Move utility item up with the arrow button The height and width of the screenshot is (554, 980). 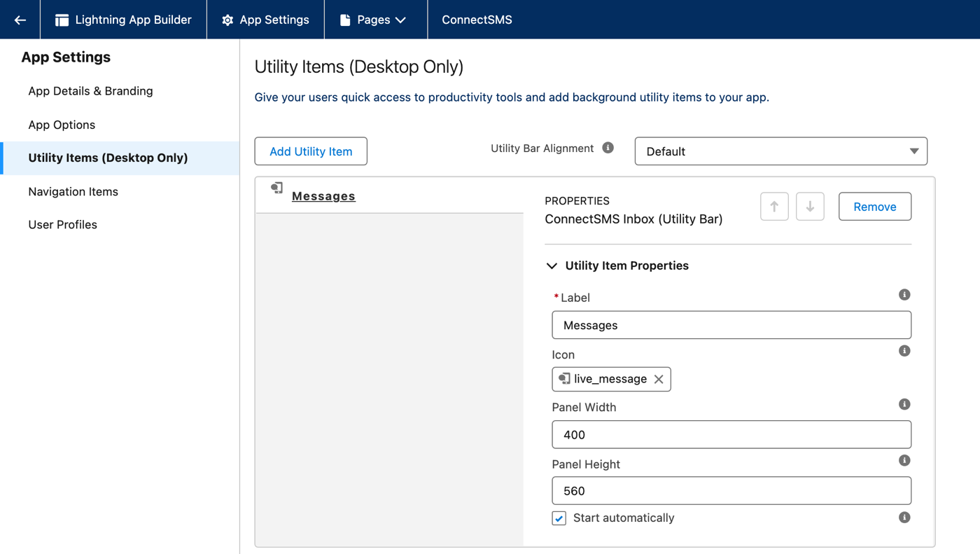coord(774,207)
